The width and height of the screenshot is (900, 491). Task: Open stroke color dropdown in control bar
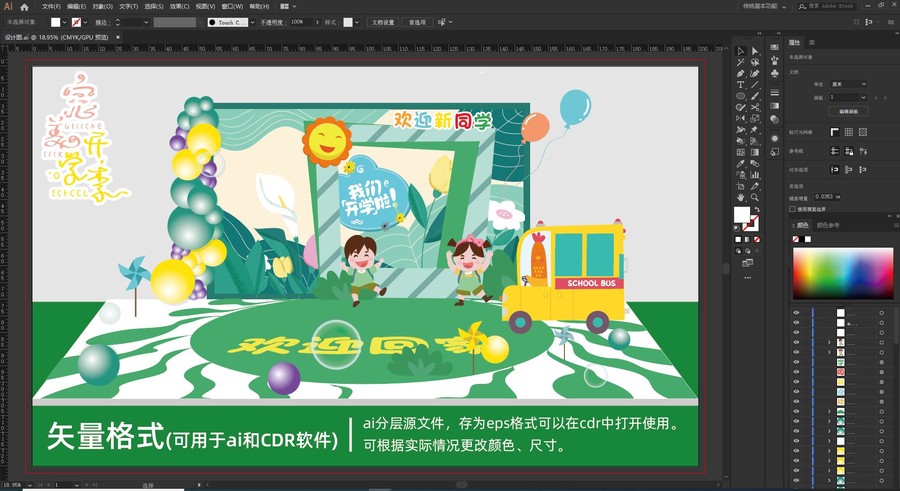pyautogui.click(x=85, y=22)
